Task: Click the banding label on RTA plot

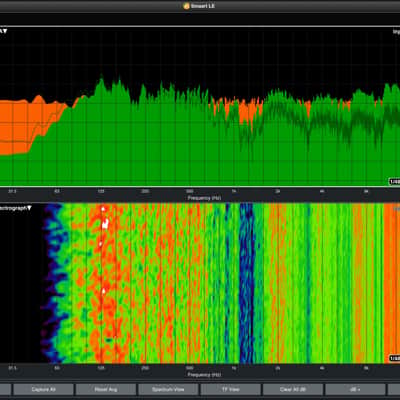Action: click(394, 182)
